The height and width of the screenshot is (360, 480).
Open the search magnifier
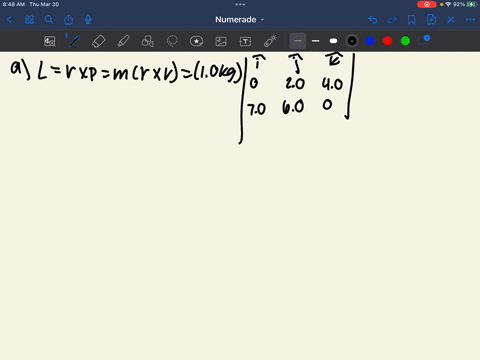[49, 20]
